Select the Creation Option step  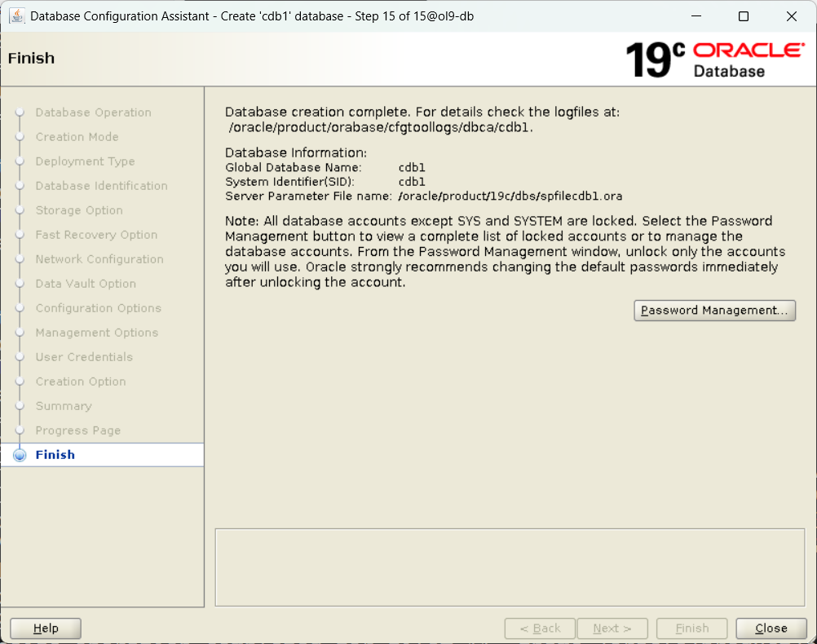click(81, 382)
